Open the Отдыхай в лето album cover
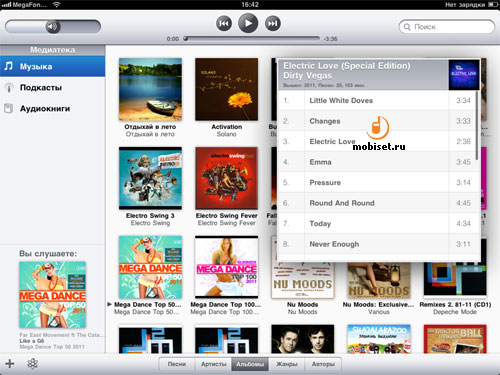Image resolution: width=500 pixels, height=375 pixels. coord(150,89)
